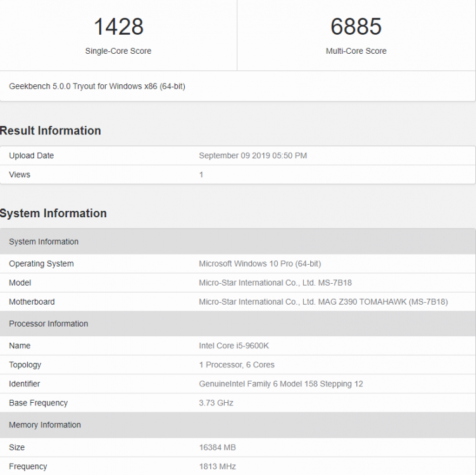Select the Upload Date label

(x=31, y=156)
